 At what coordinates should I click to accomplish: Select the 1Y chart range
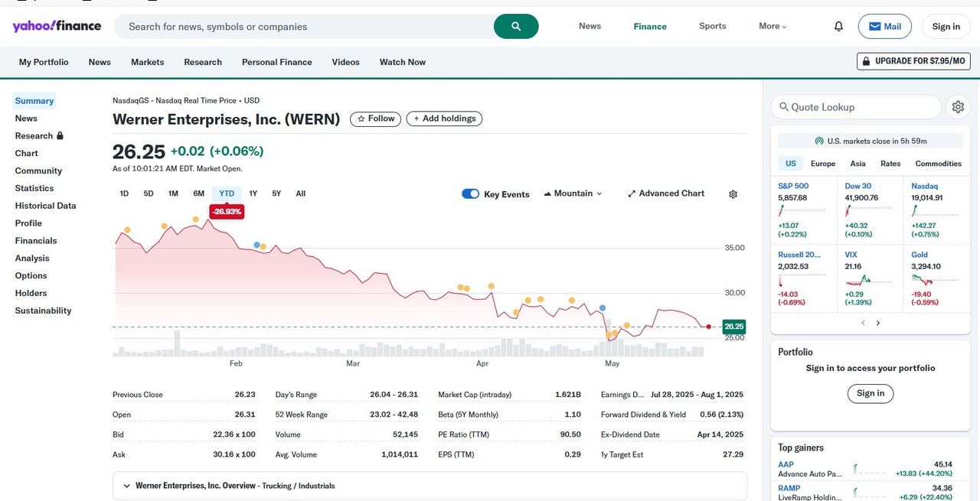(x=253, y=194)
